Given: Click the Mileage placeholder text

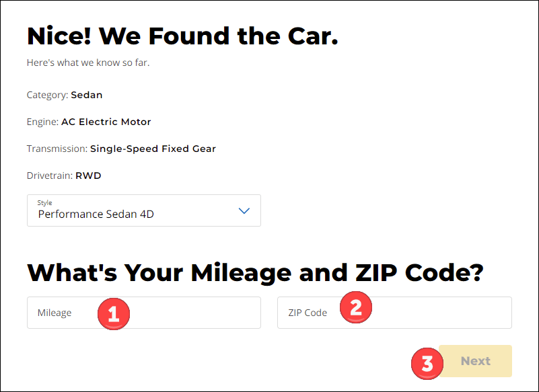Looking at the screenshot, I should click(x=55, y=313).
